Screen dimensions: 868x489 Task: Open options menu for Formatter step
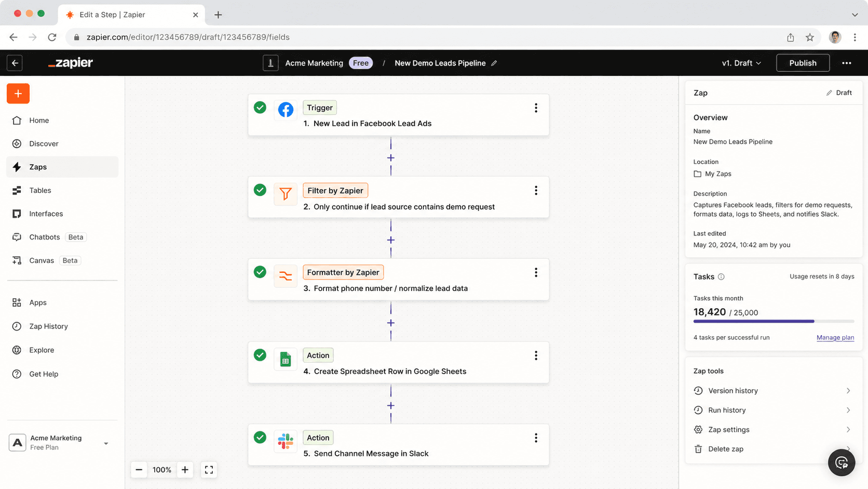[536, 273]
